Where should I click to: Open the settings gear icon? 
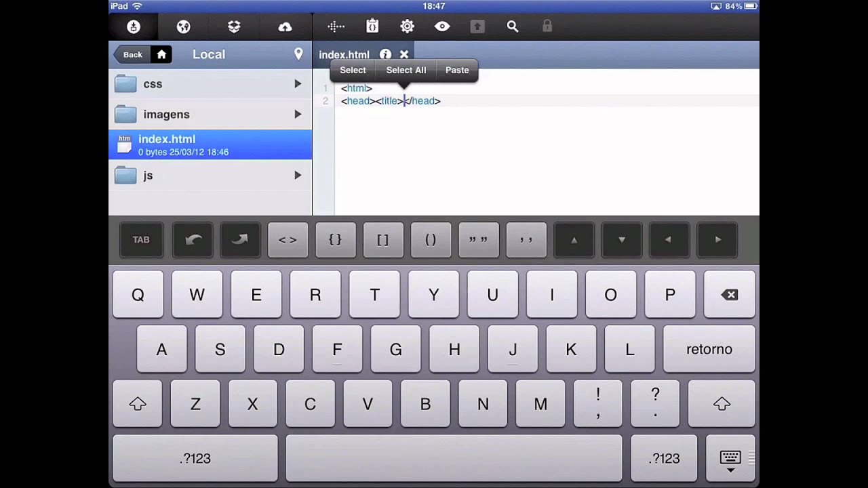click(x=407, y=26)
